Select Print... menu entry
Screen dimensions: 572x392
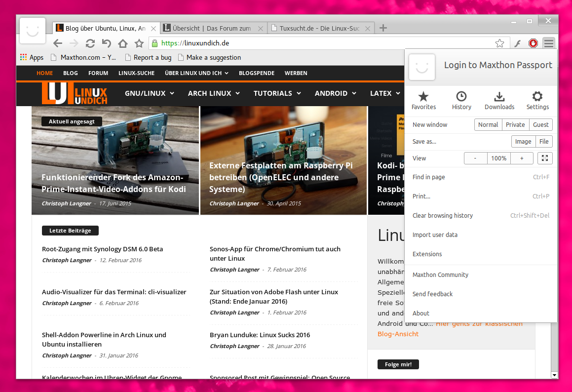pos(481,196)
